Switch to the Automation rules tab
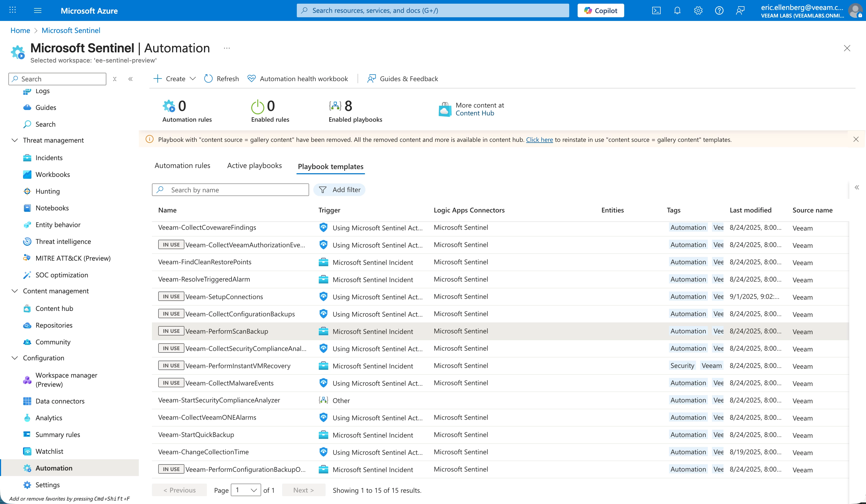 pos(182,165)
